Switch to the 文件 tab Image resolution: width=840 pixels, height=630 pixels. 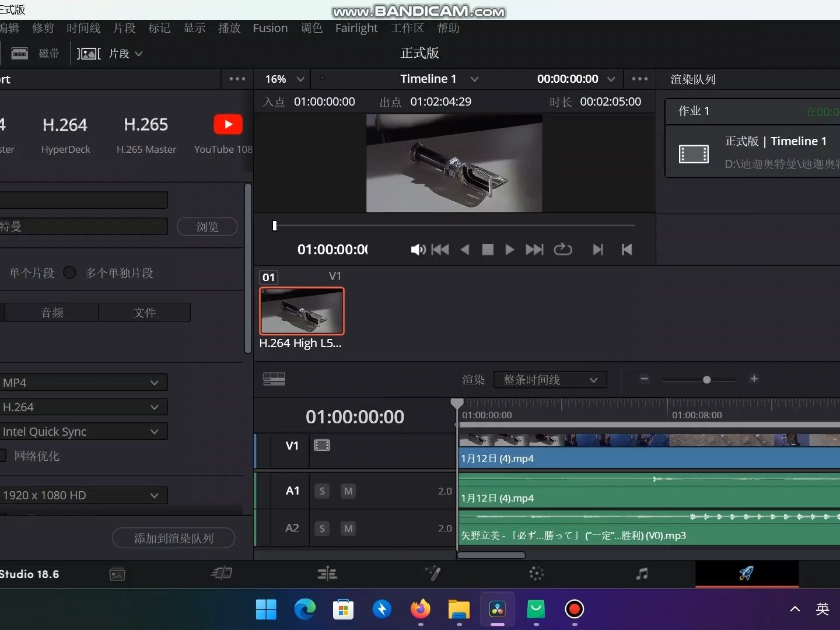(x=145, y=312)
